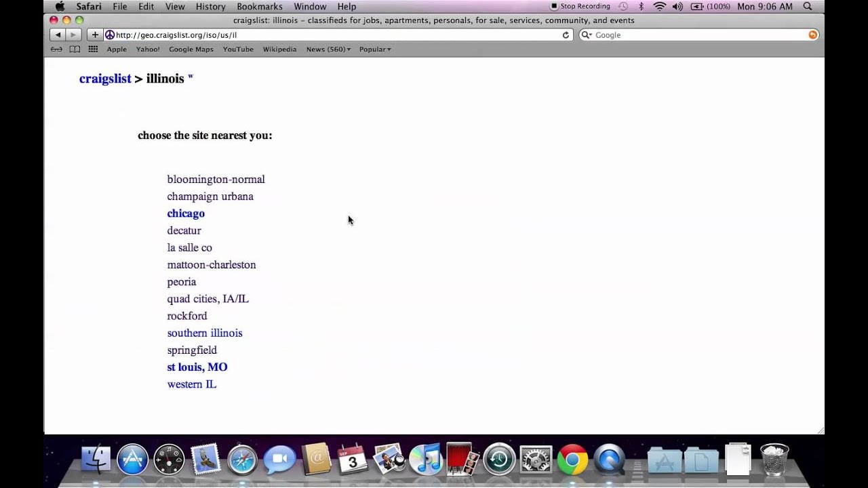Open the st louis, MO link

pos(197,367)
